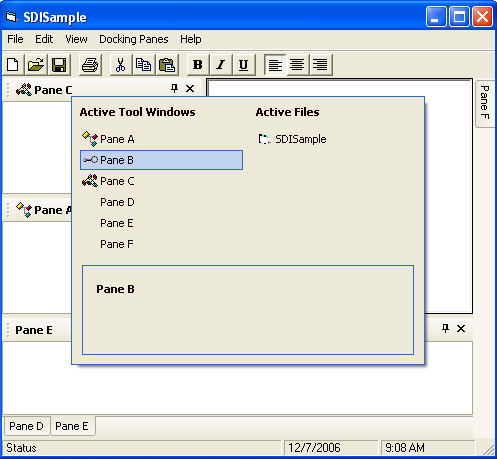Image resolution: width=497 pixels, height=459 pixels.
Task: Print with the printer toolbar icon
Action: (90, 65)
